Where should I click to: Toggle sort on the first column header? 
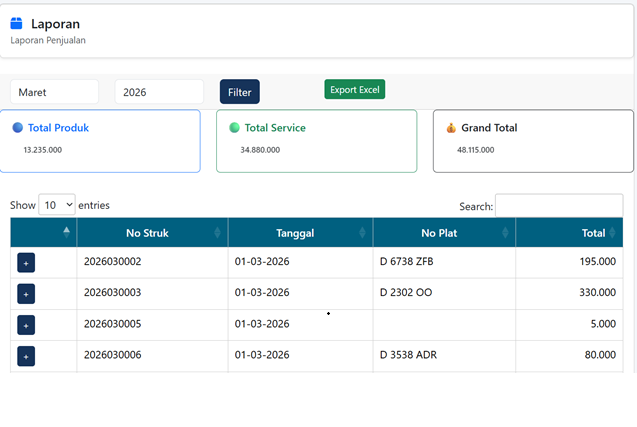coord(43,233)
